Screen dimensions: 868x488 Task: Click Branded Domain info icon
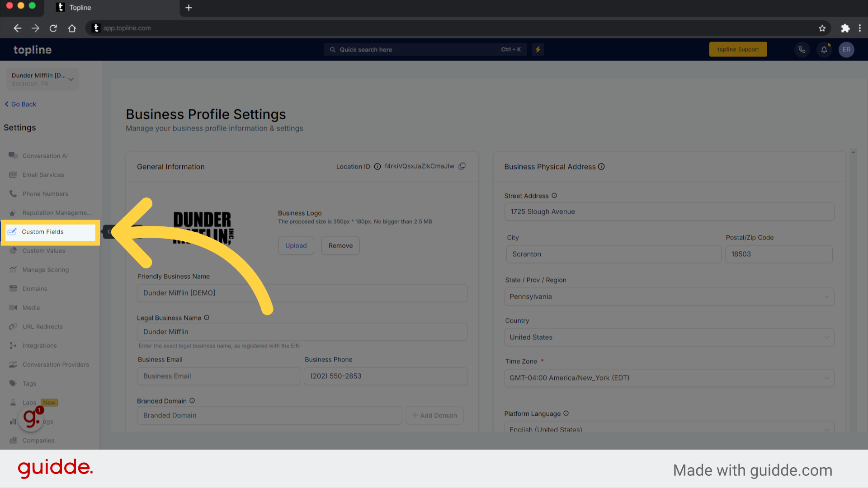[192, 401]
